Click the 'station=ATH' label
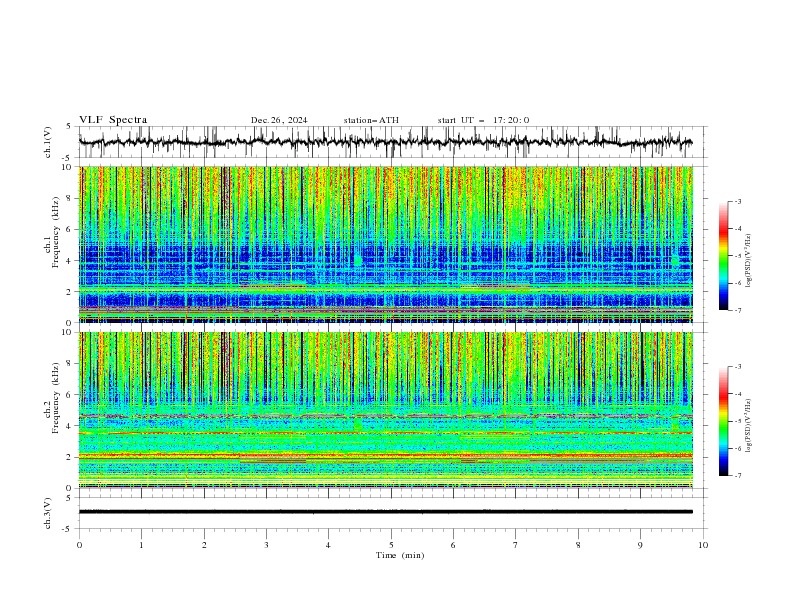The width and height of the screenshot is (792, 612). [371, 120]
